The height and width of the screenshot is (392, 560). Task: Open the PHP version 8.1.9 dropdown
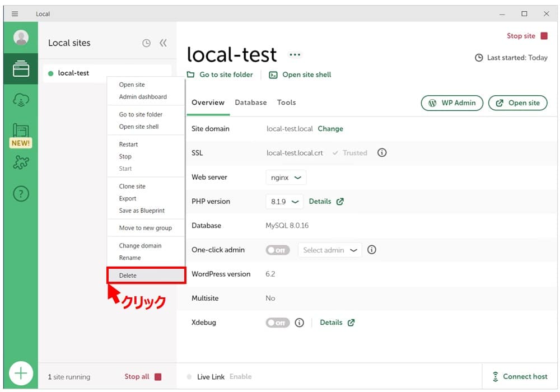tap(284, 202)
